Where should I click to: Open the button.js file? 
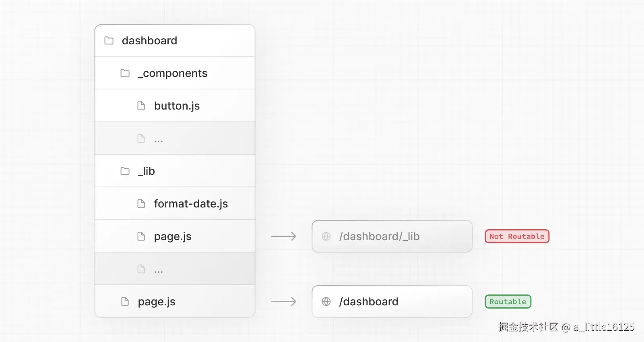coord(177,106)
